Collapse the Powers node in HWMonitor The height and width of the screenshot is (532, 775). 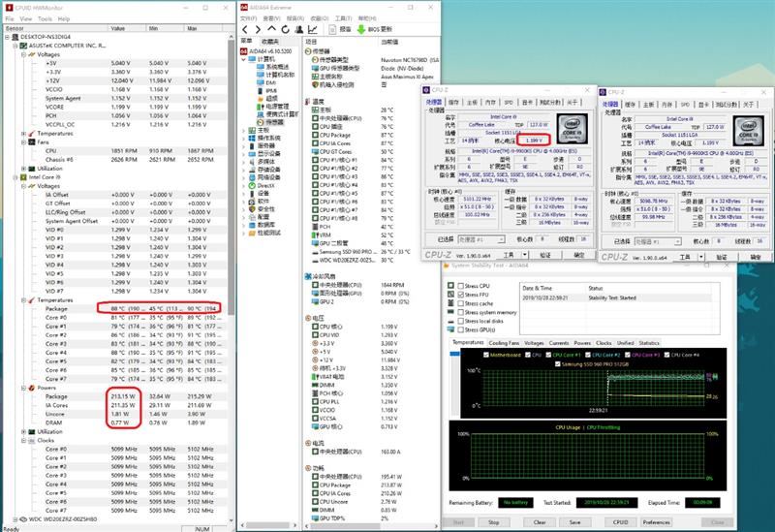(23, 388)
